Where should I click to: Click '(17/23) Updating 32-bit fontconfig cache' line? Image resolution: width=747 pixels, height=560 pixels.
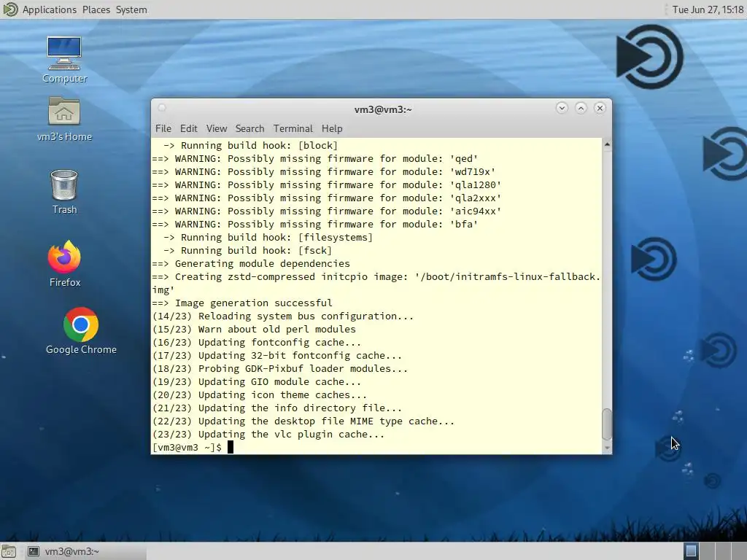pyautogui.click(x=277, y=355)
